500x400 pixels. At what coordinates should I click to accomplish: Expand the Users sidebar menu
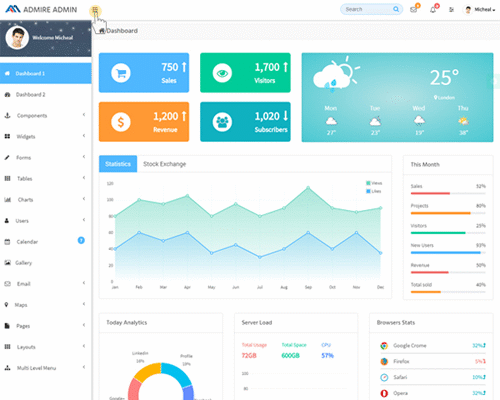click(x=46, y=220)
